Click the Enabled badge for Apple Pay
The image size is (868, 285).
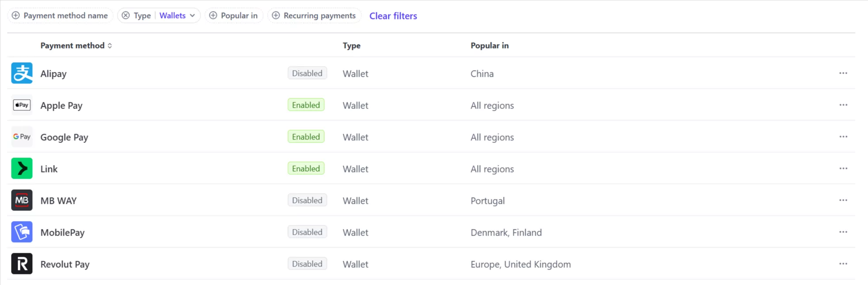[x=306, y=105]
